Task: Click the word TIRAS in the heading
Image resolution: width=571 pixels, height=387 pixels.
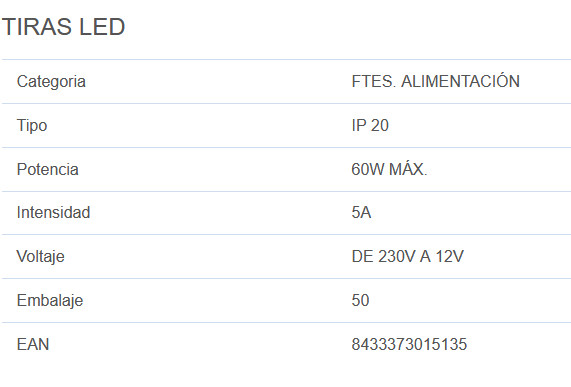Action: (37, 27)
